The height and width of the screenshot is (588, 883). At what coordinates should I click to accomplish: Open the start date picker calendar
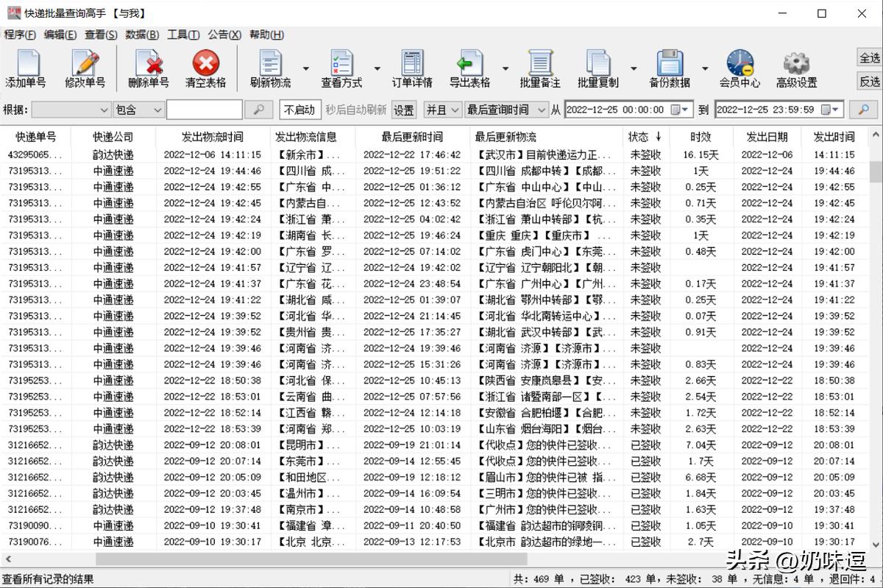[681, 109]
